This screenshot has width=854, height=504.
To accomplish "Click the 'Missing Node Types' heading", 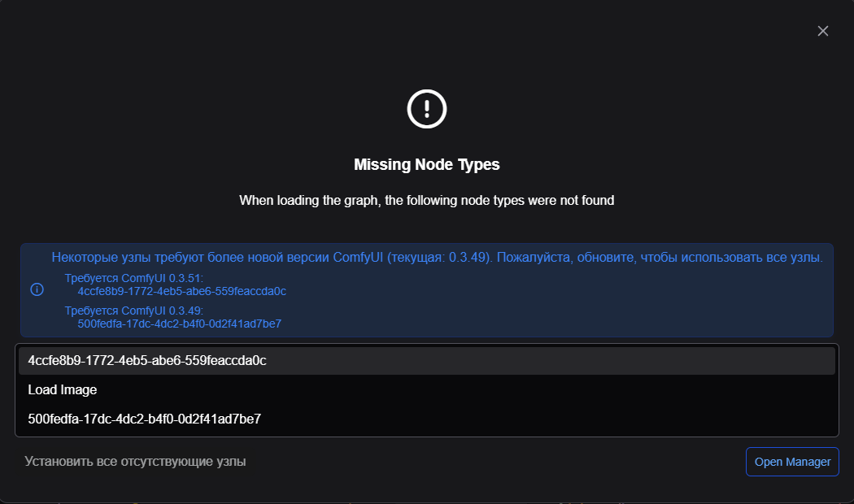I will pos(427,165).
